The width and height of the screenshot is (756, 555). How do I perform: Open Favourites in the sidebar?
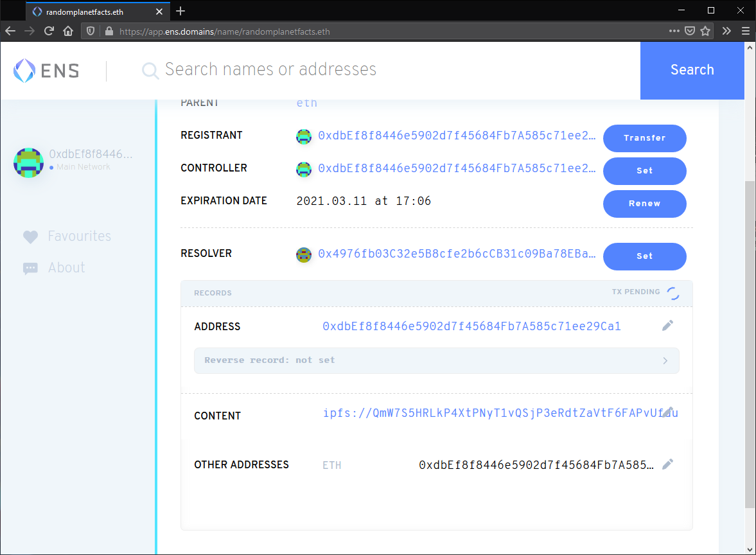79,236
